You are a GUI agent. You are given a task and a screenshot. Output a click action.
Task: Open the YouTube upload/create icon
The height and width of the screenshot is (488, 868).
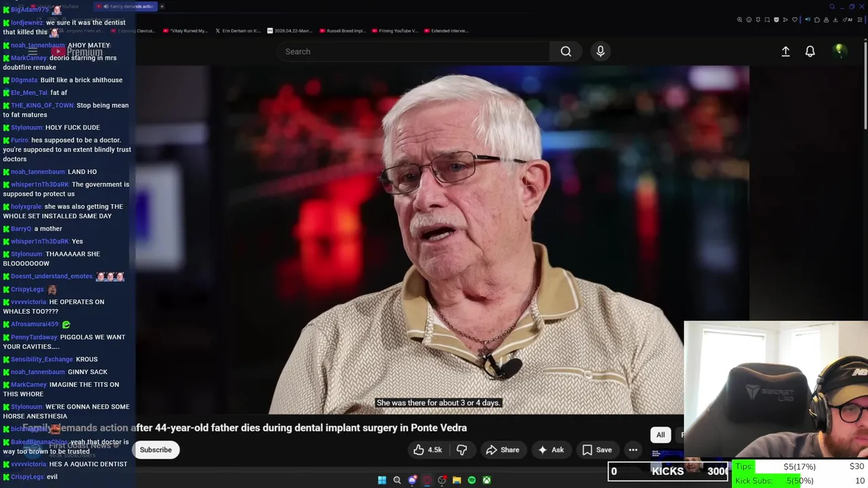coord(785,52)
